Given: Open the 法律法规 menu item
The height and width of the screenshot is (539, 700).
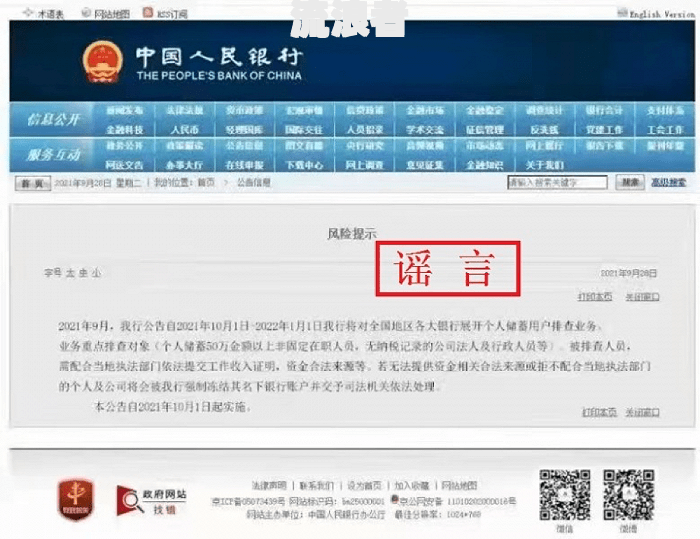Looking at the screenshot, I should pos(184,110).
